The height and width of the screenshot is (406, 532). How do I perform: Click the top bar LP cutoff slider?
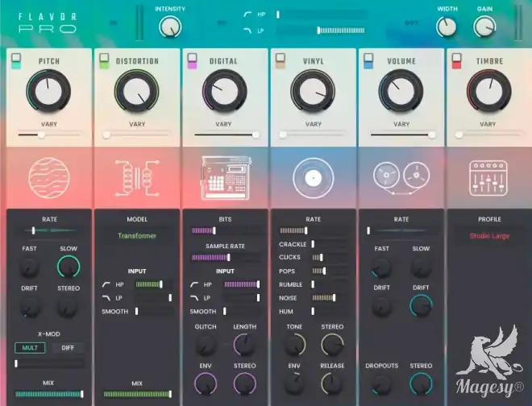(x=321, y=31)
